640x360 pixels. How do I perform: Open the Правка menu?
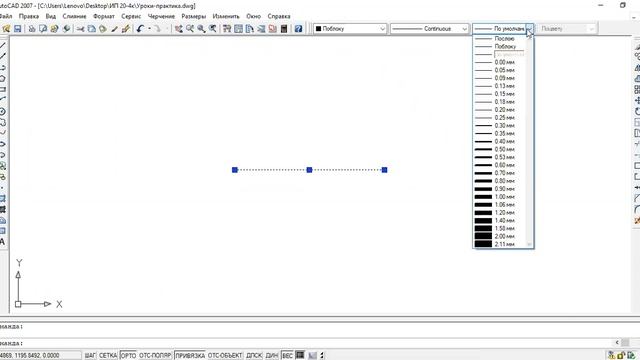[x=29, y=16]
